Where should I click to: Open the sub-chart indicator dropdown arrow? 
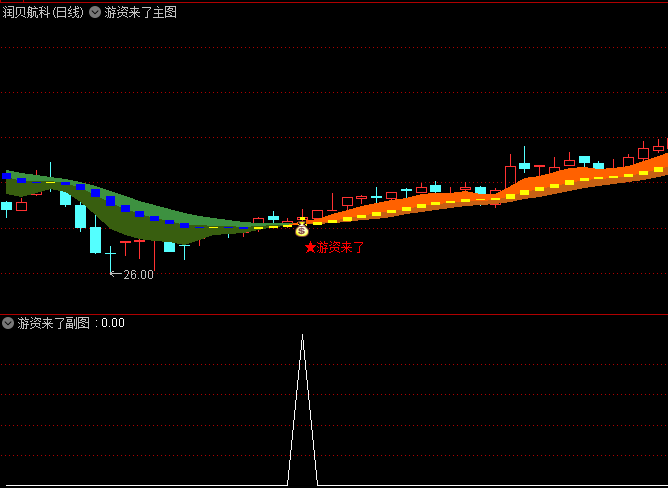pos(8,323)
